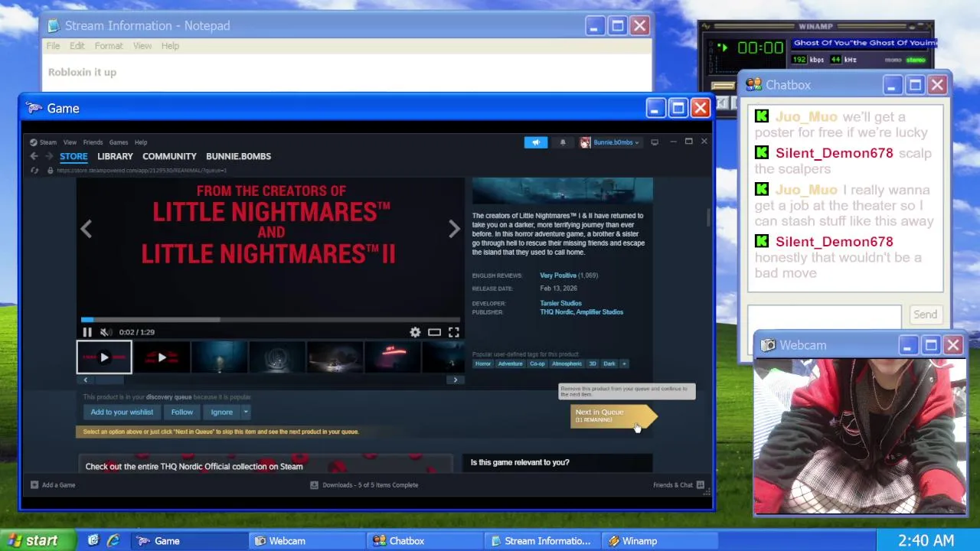Open Steam notifications bell
The height and width of the screenshot is (551, 980).
pos(563,142)
